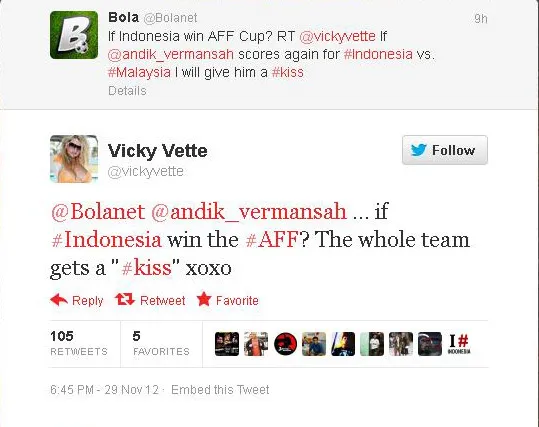Open the red circular garuda retweeter avatar

(285, 344)
